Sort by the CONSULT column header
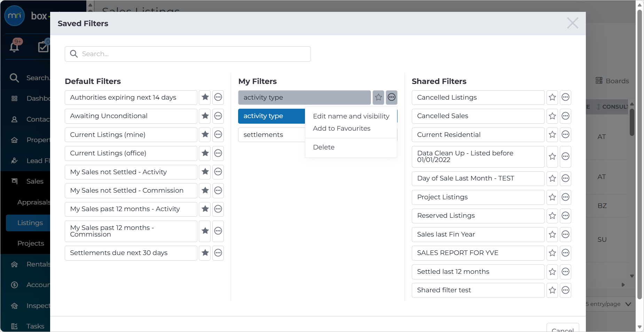 [612, 107]
